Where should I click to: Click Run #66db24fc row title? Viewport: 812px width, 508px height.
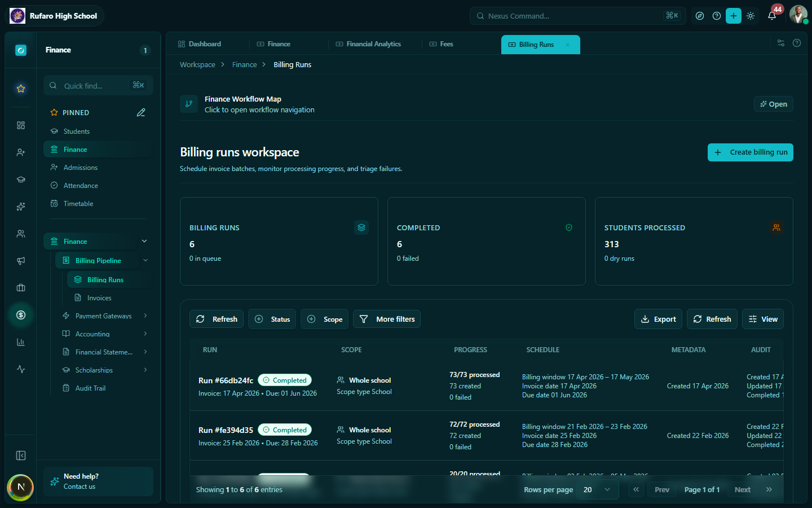(x=226, y=380)
